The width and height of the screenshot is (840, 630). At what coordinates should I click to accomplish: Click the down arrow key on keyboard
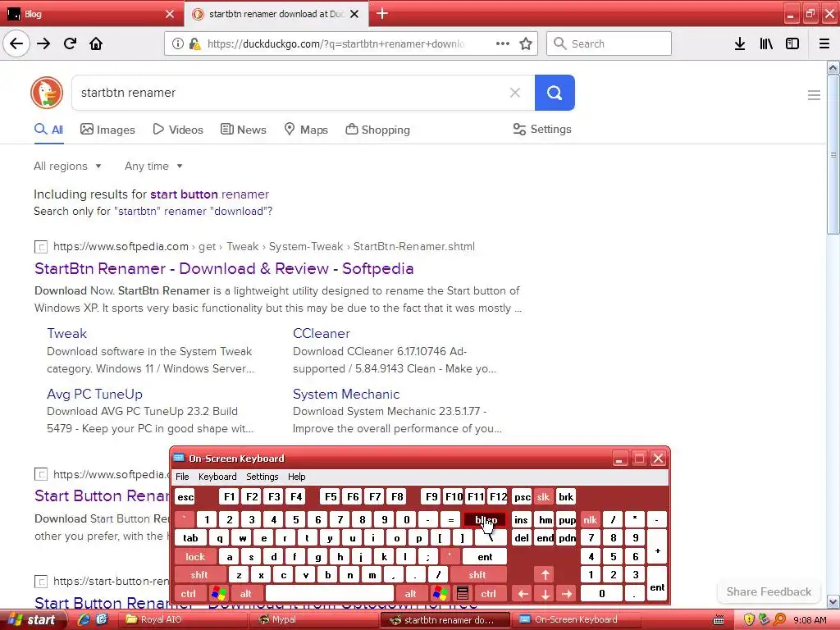(x=545, y=594)
